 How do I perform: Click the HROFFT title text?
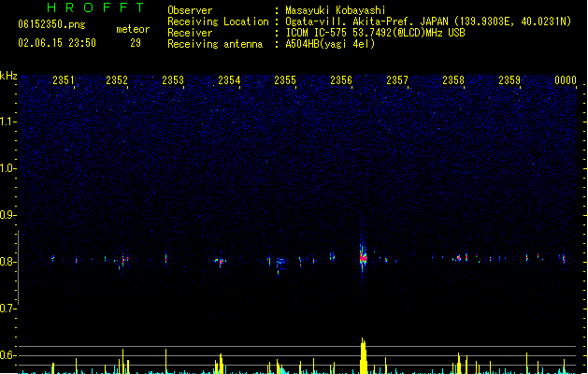[95, 7]
